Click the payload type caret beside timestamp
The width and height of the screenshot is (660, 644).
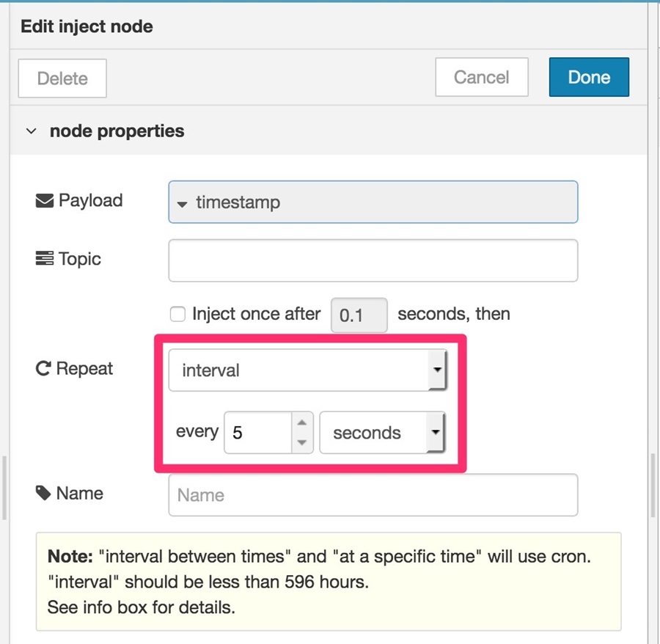click(x=182, y=204)
